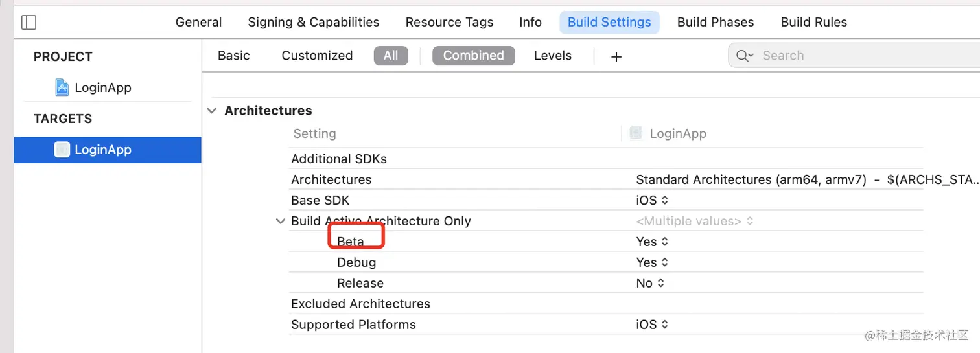Open Debug configuration Yes dropdown

[652, 262]
